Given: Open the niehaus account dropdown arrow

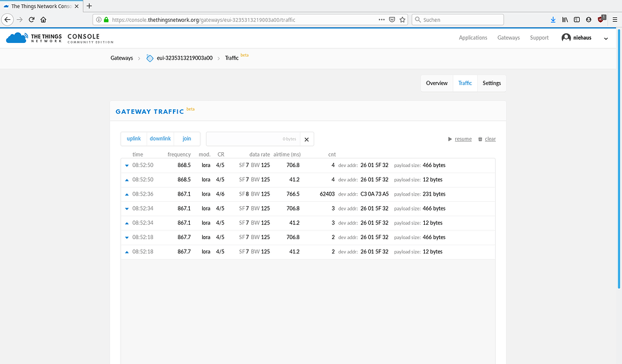Looking at the screenshot, I should tap(606, 39).
